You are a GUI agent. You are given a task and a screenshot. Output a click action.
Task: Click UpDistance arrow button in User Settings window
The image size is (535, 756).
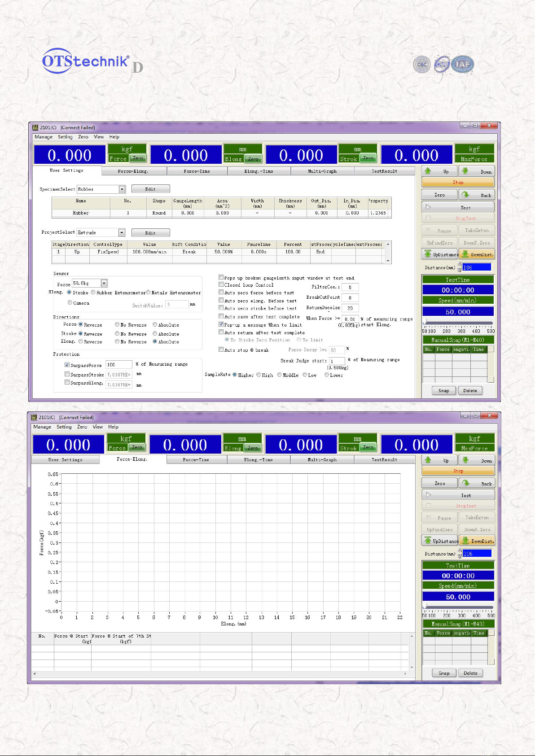pyautogui.click(x=440, y=254)
